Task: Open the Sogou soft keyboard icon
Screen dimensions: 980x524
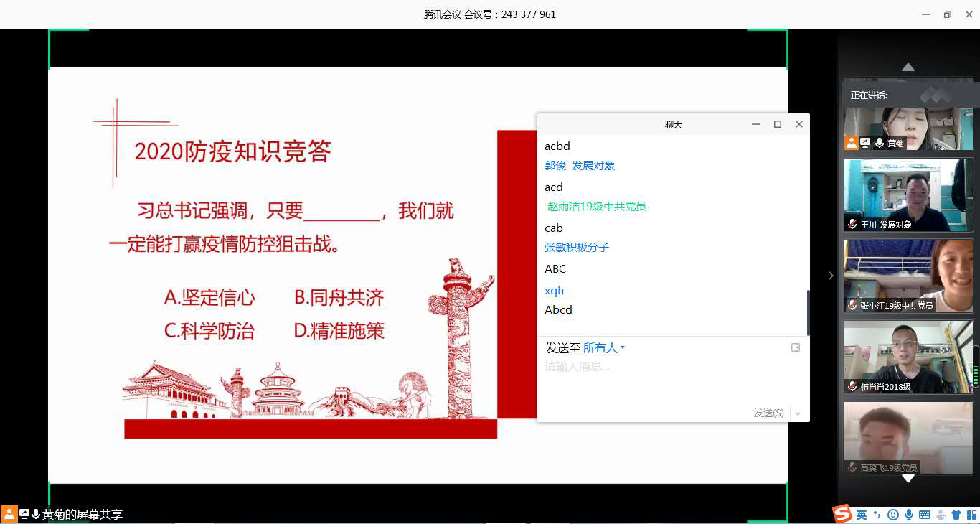Action: pyautogui.click(x=925, y=515)
